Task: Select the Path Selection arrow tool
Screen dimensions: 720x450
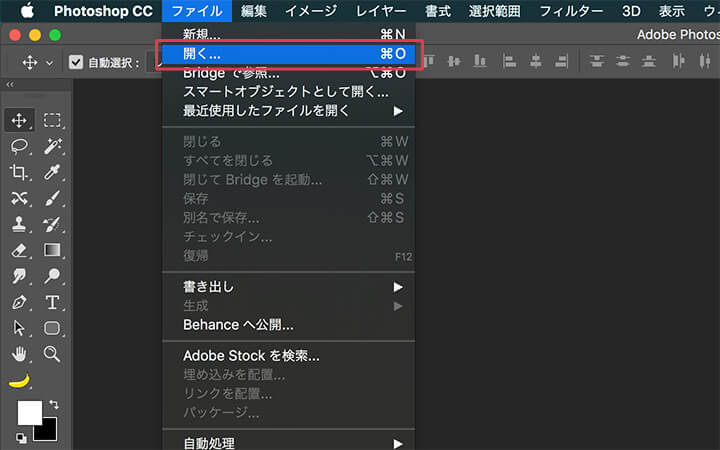Action: (x=19, y=328)
